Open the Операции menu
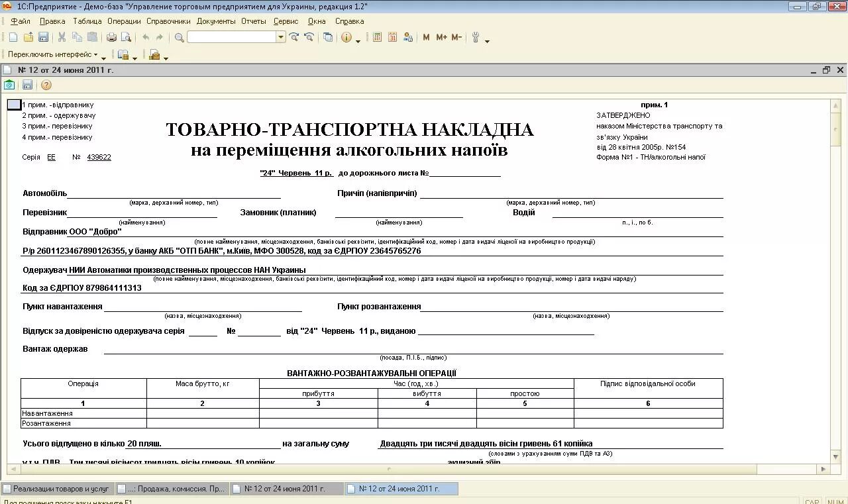The height and width of the screenshot is (504, 848). point(124,21)
